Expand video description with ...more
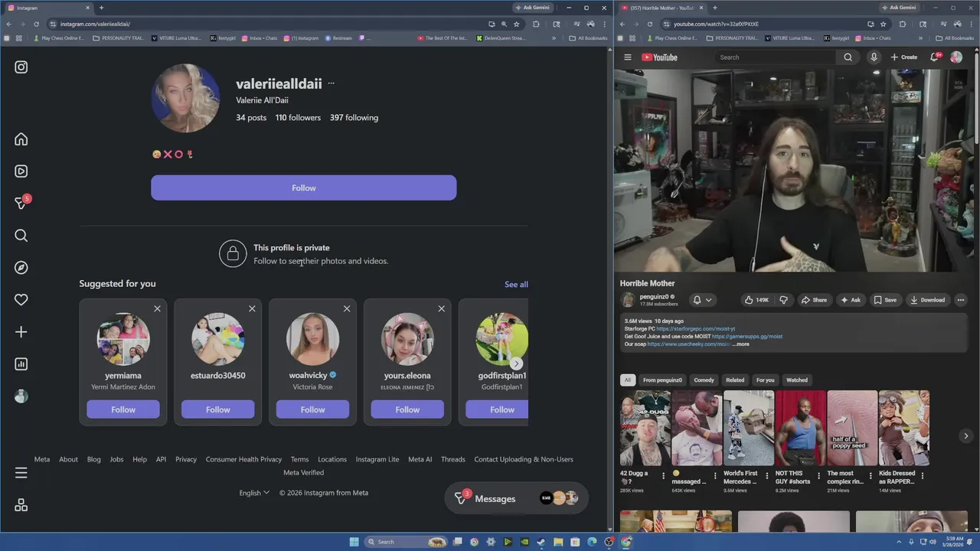This screenshot has height=551, width=980. point(740,344)
